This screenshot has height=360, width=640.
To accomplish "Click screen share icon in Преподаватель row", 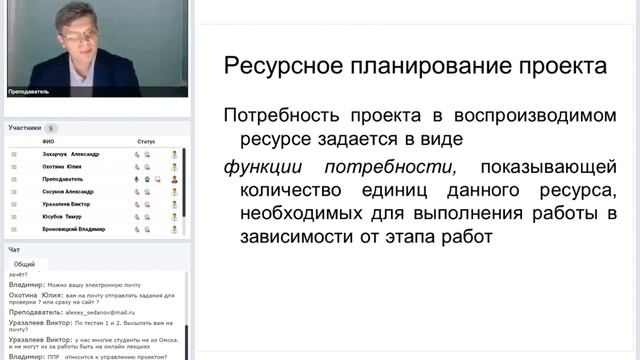I will pyautogui.click(x=158, y=180).
